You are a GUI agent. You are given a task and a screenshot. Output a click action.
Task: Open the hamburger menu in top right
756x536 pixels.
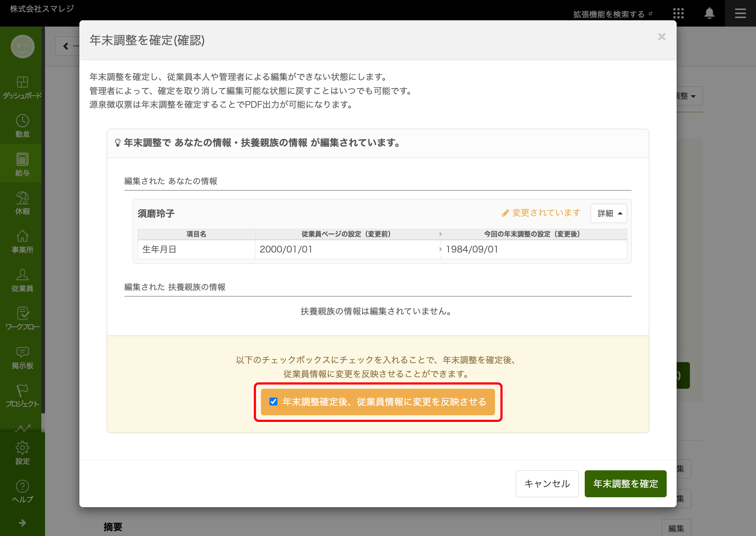tap(740, 14)
